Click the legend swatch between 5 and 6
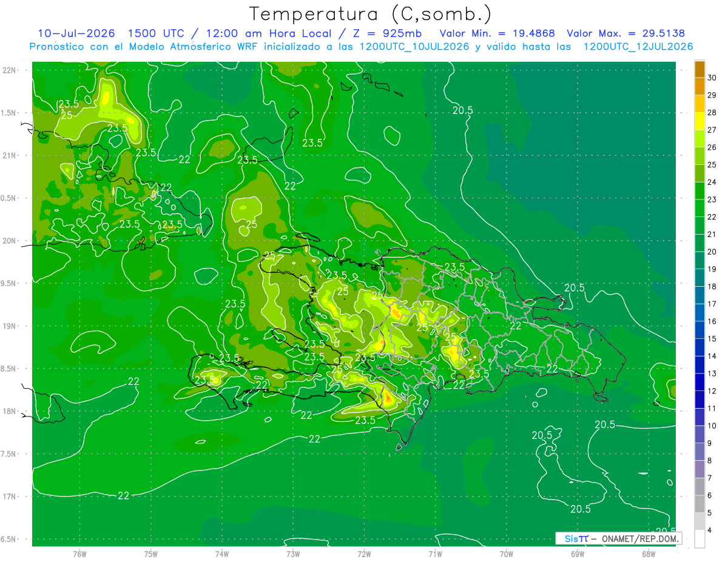This screenshot has width=728, height=562. (699, 504)
